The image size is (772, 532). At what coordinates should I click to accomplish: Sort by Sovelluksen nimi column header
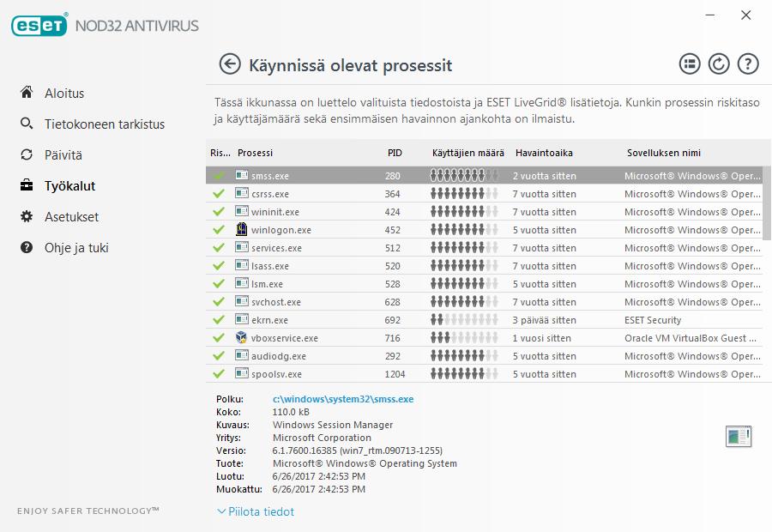pyautogui.click(x=664, y=153)
